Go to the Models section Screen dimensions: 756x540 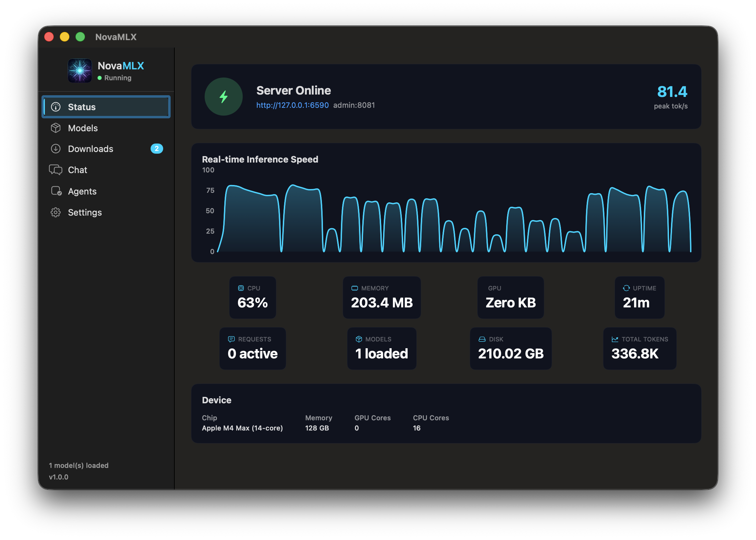(x=106, y=128)
